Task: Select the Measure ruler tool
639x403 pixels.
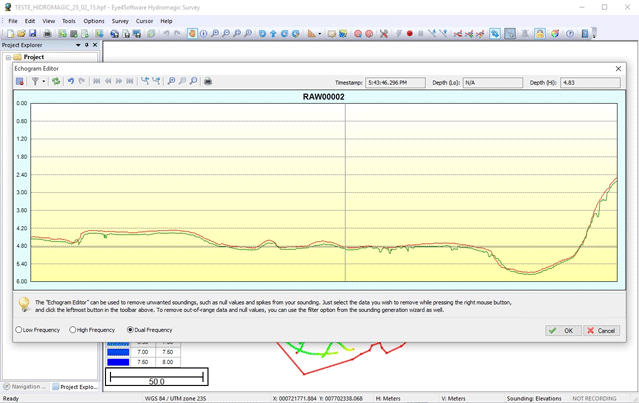Action: (x=311, y=34)
